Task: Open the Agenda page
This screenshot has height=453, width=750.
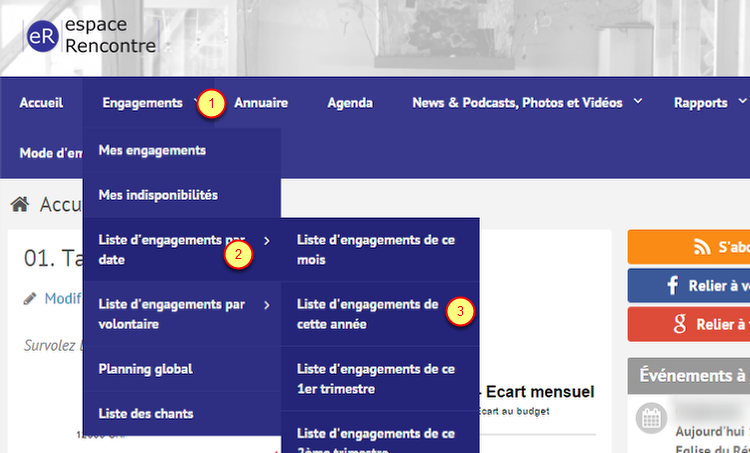Action: (x=350, y=103)
